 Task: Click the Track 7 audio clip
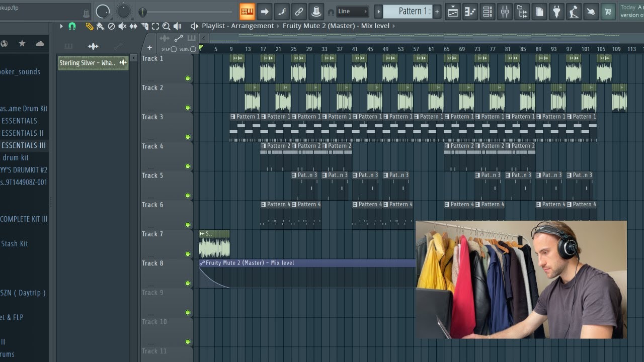pos(214,244)
